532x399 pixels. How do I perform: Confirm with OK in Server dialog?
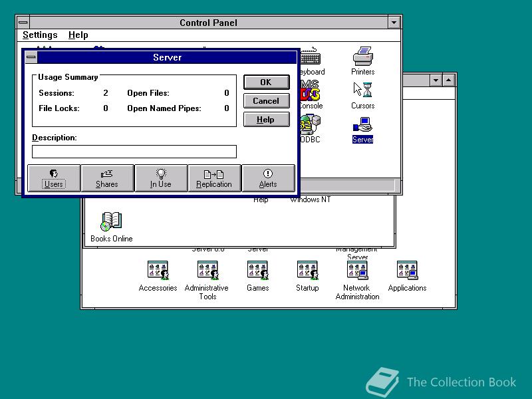click(x=267, y=82)
